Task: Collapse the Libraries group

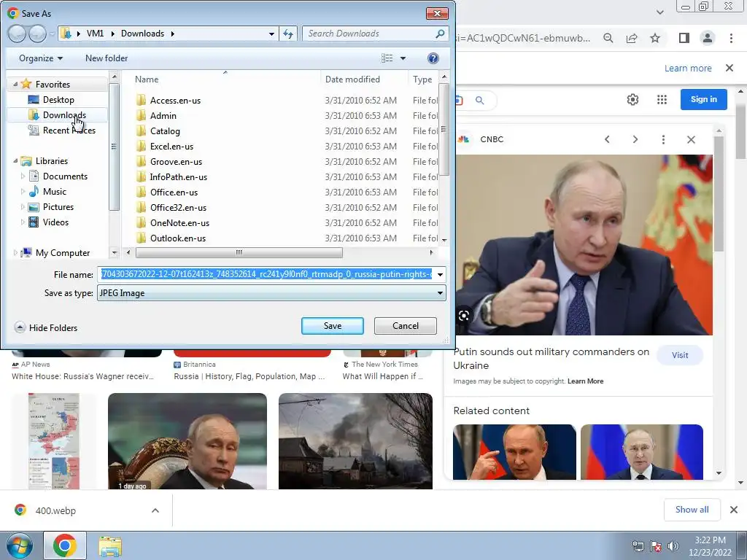Action: (15, 161)
